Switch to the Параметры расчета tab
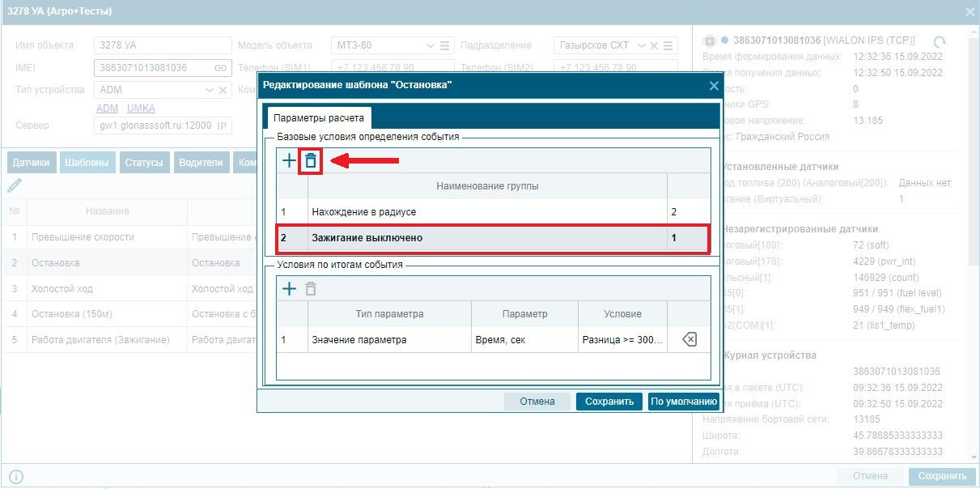980x489 pixels. 318,117
